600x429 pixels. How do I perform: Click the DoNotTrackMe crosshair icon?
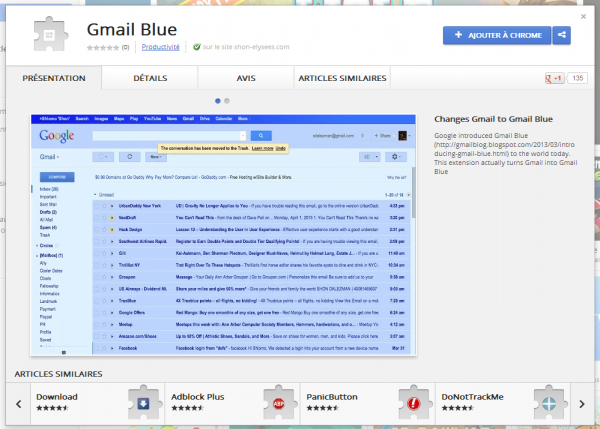click(x=549, y=403)
